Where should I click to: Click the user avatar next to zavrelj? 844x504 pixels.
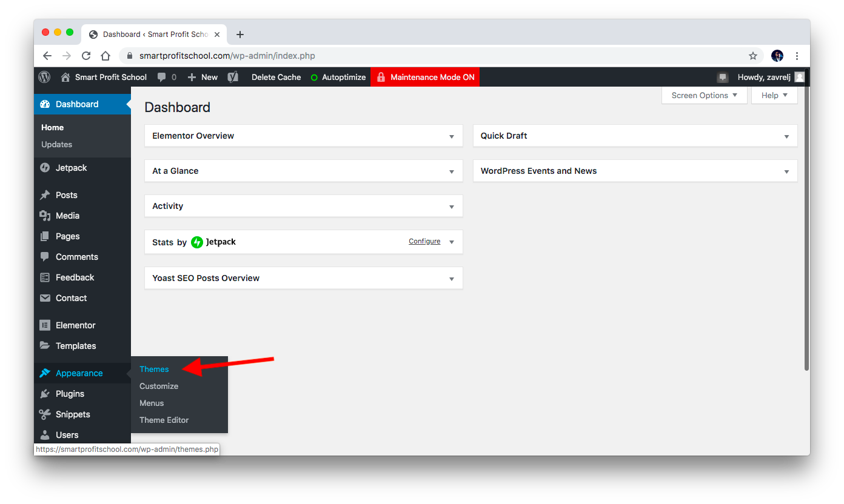coord(799,77)
